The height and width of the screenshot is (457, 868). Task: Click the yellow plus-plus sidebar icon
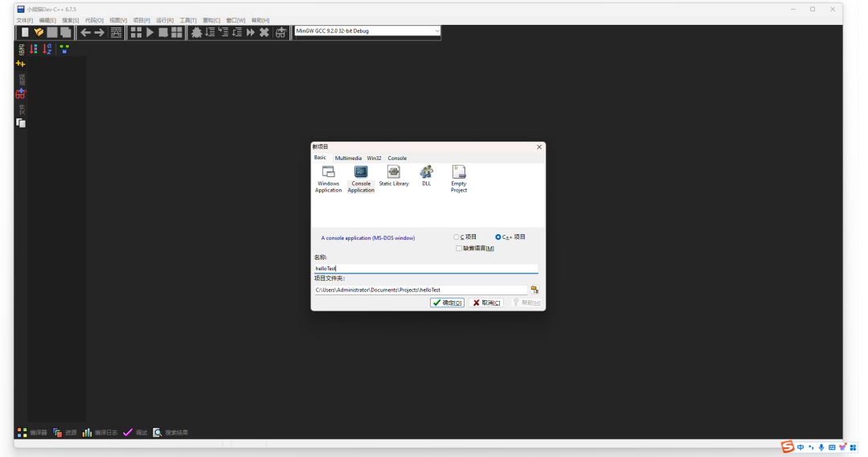21,64
